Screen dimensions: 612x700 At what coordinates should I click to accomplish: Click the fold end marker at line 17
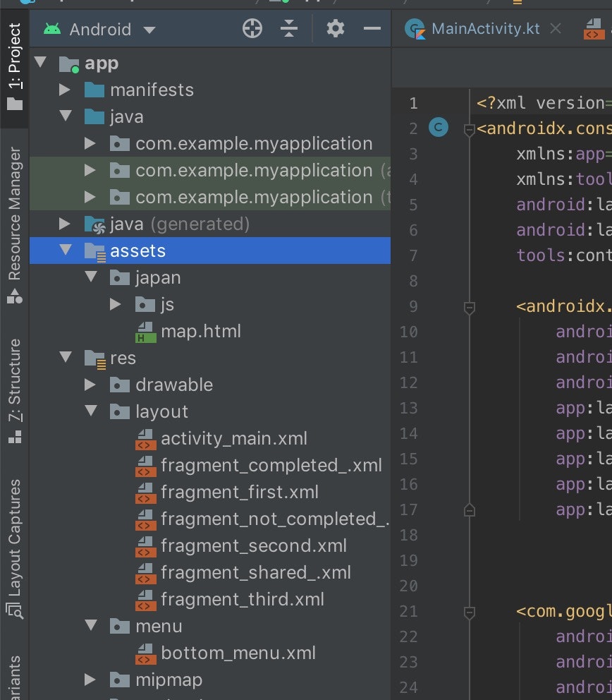pyautogui.click(x=470, y=509)
